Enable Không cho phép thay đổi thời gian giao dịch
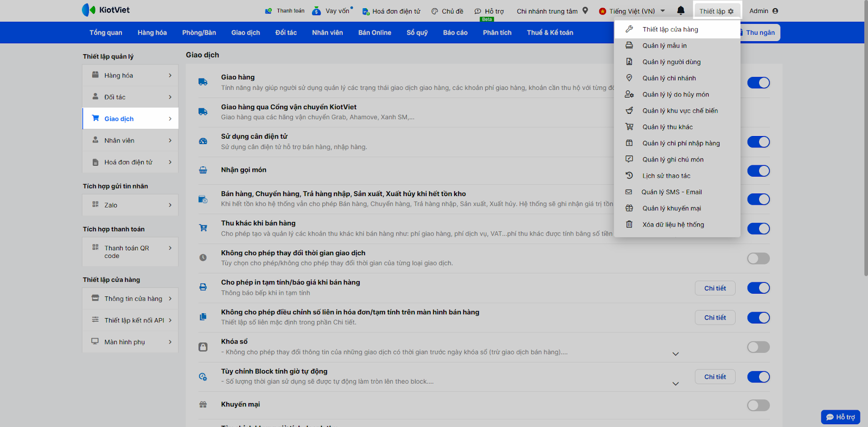 758,258
